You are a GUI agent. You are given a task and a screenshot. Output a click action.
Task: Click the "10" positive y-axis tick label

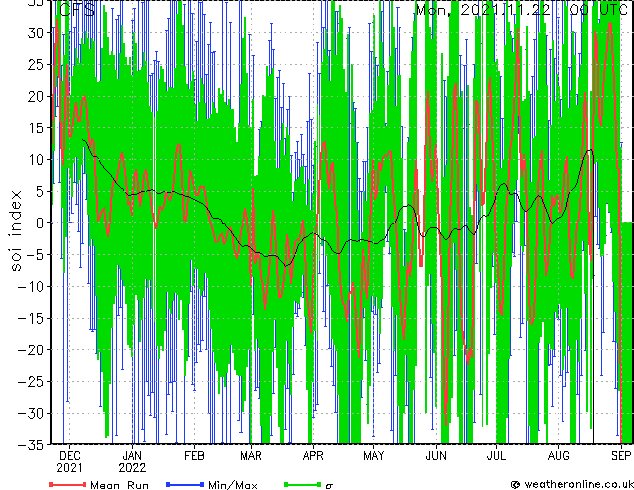tap(36, 160)
